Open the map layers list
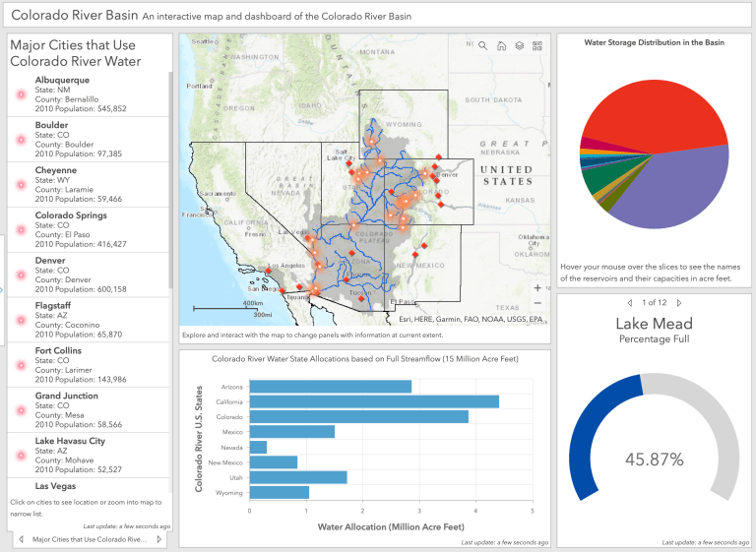The width and height of the screenshot is (756, 552). click(x=519, y=45)
